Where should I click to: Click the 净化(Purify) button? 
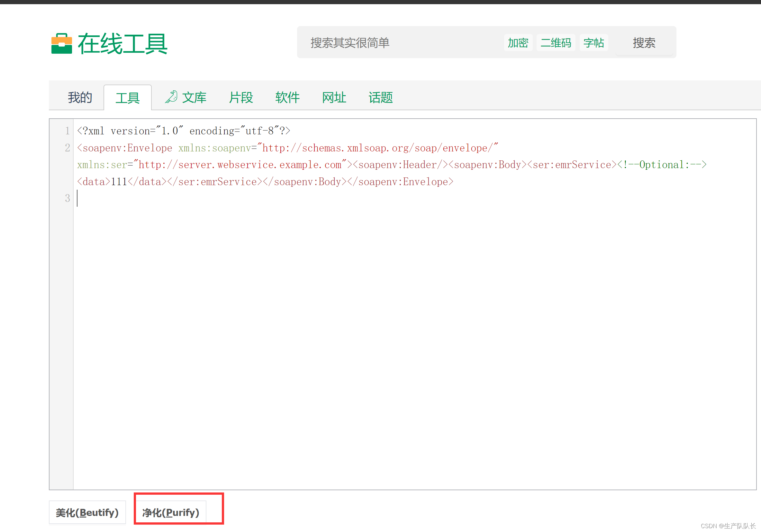[x=171, y=512]
